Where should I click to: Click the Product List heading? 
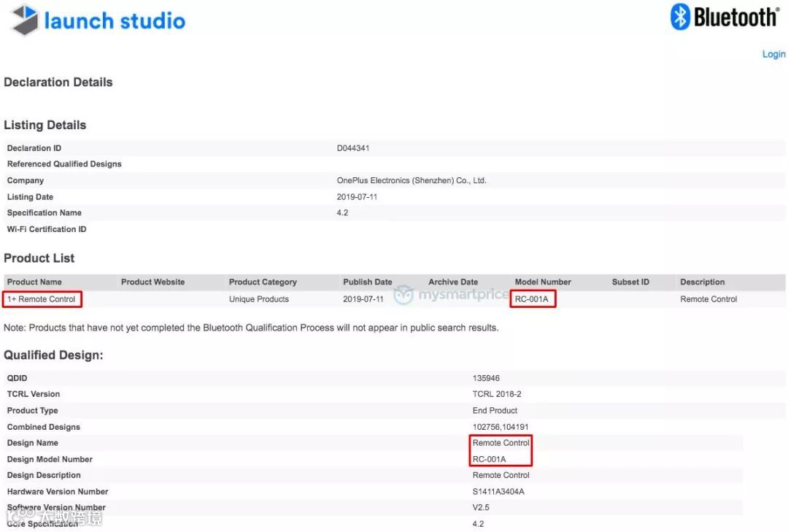pos(39,258)
